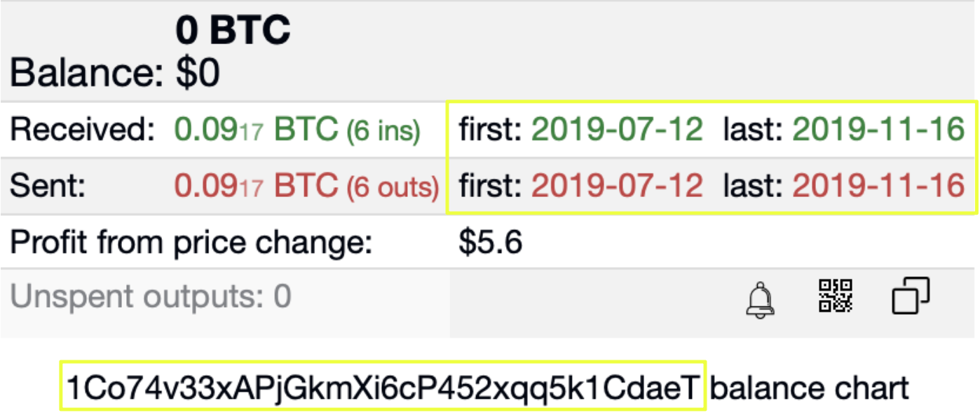Click the "Profit from price change:" label
The height and width of the screenshot is (415, 980).
[191, 243]
